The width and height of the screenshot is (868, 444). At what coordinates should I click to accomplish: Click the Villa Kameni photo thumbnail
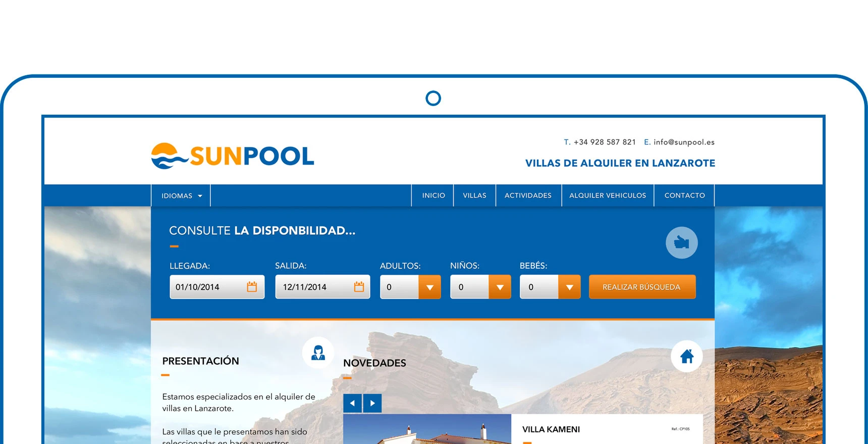(x=427, y=429)
